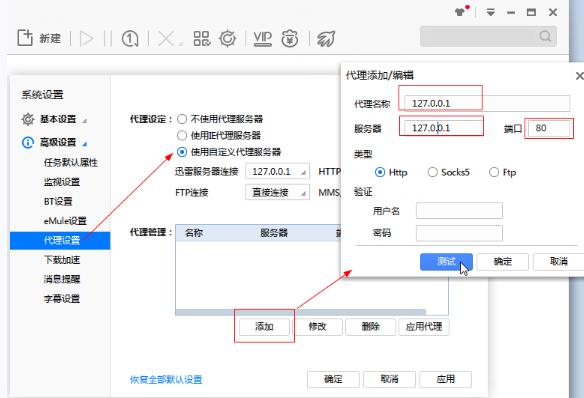Select 代理设置 in sidebar
The image size is (584, 398).
pyautogui.click(x=60, y=241)
